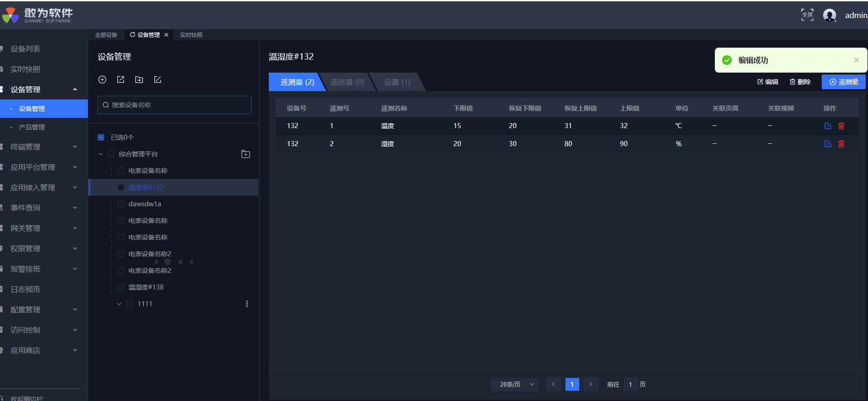
Task: Open the three-dot menu for 1111
Action: [x=247, y=304]
